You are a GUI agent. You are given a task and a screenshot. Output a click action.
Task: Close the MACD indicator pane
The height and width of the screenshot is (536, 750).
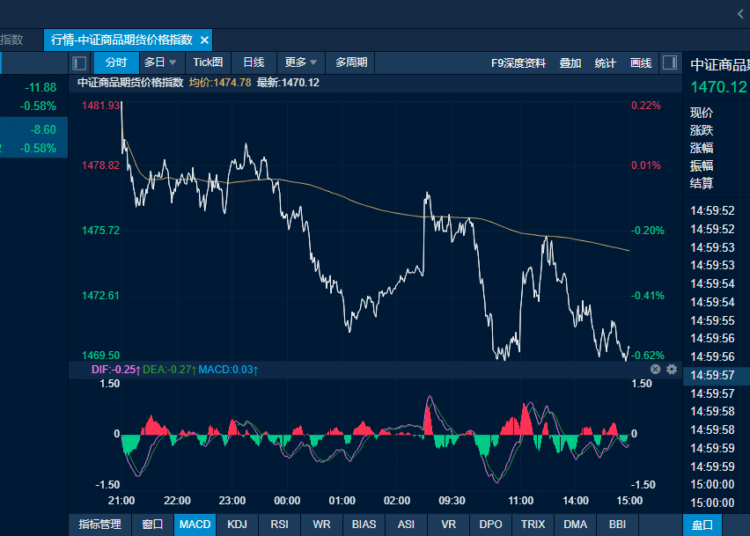pos(655,369)
